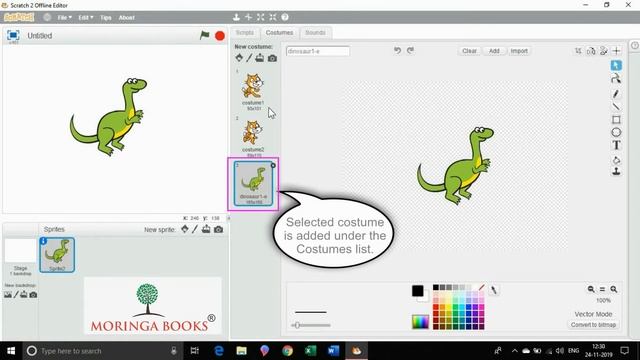Select the Color a shape fill tool

click(616, 160)
